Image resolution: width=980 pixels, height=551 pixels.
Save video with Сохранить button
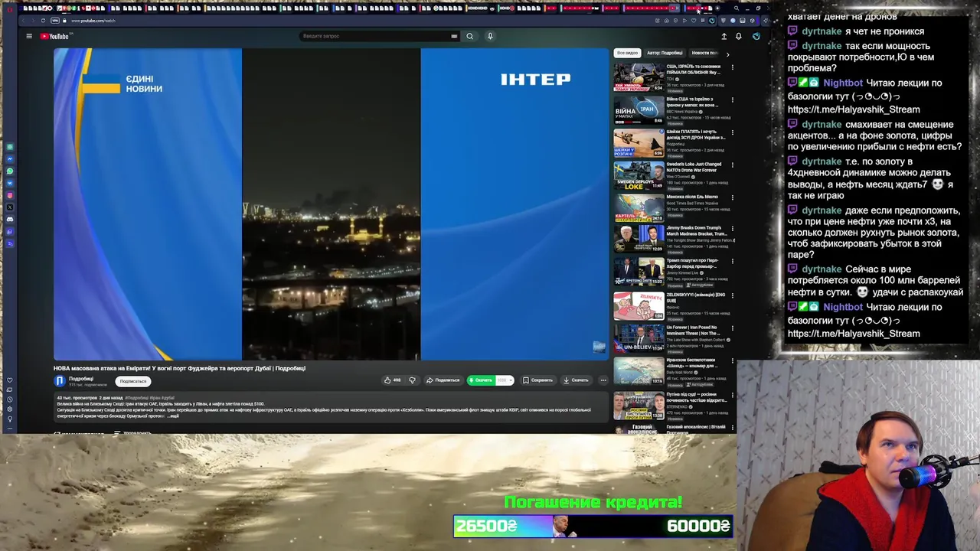point(537,380)
